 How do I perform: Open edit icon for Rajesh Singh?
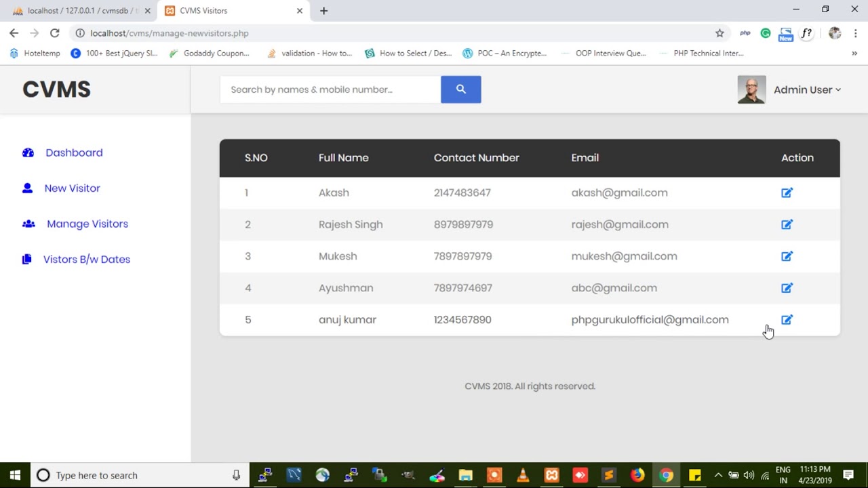point(787,224)
